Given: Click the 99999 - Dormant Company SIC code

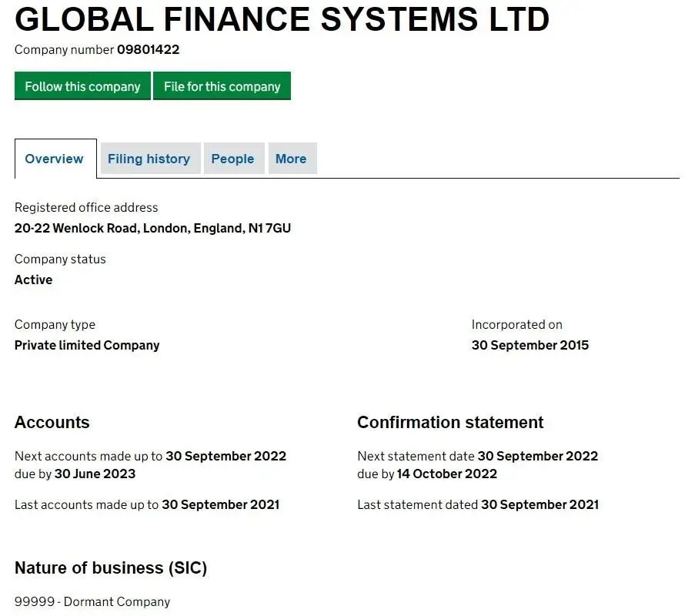Looking at the screenshot, I should pos(92,601).
